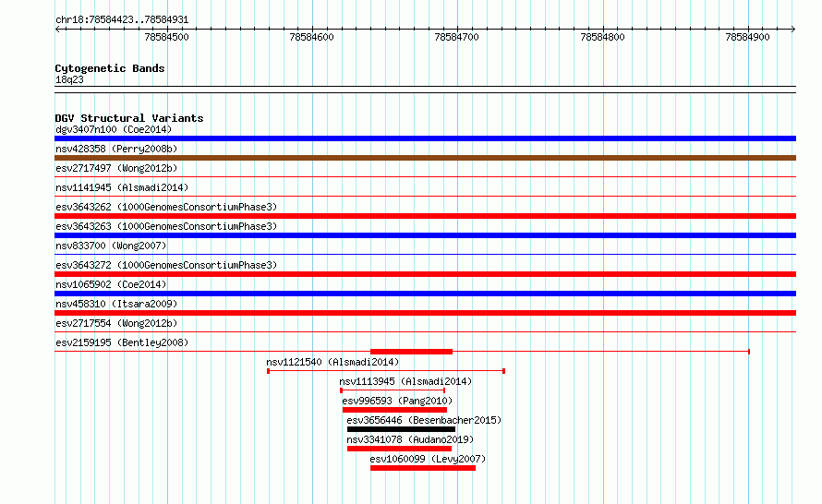Click the red bar under esv996593
This screenshot has height=504, width=822.
click(x=394, y=410)
